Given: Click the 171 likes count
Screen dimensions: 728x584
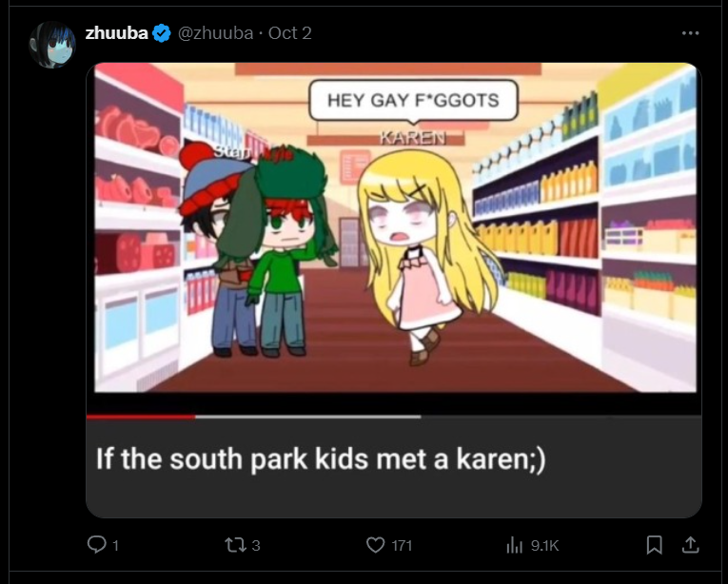Looking at the screenshot, I should coord(402,545).
